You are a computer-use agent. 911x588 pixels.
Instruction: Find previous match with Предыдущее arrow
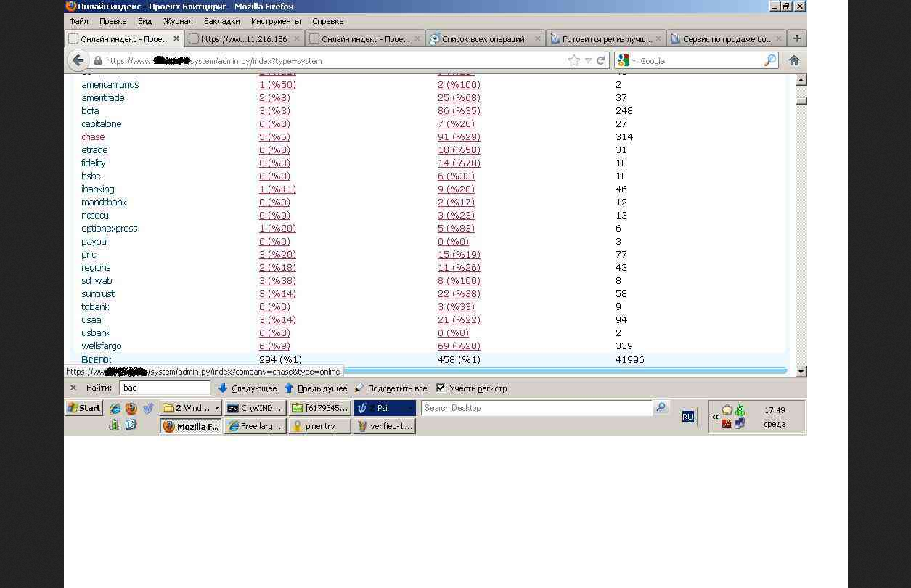point(316,388)
